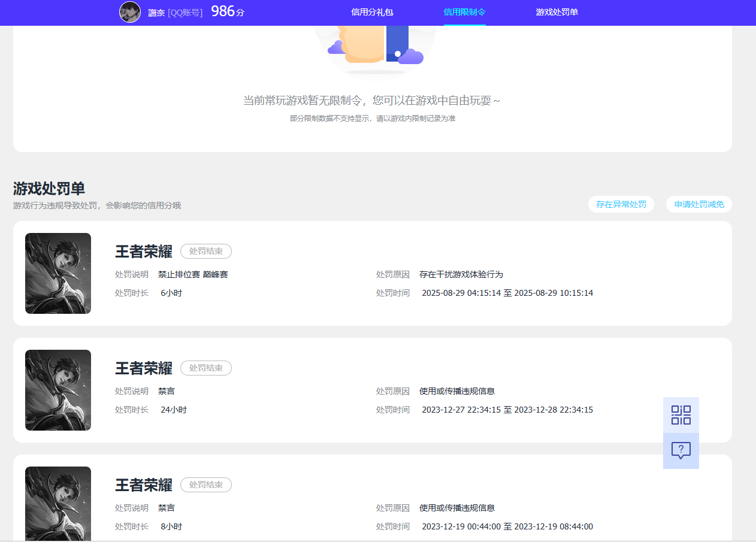The width and height of the screenshot is (756, 542).
Task: Click 王者荣耀 title on 8小时 penalty card
Action: [144, 485]
